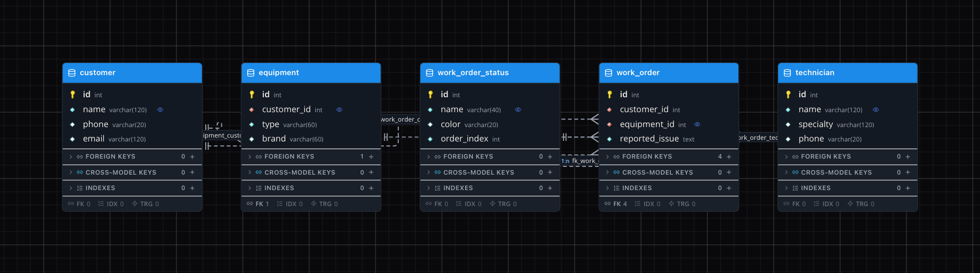Select the technician table header
Screen dimensions: 980x273
pyautogui.click(x=848, y=73)
